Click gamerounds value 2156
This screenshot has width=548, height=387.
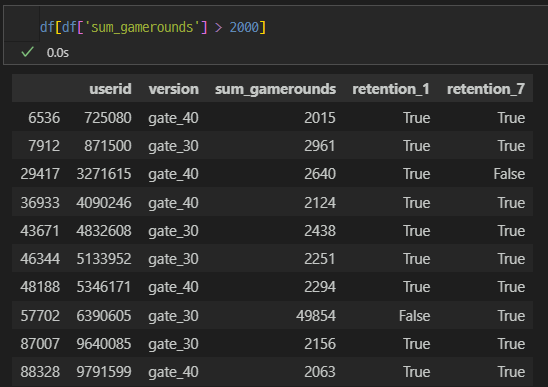pyautogui.click(x=320, y=344)
